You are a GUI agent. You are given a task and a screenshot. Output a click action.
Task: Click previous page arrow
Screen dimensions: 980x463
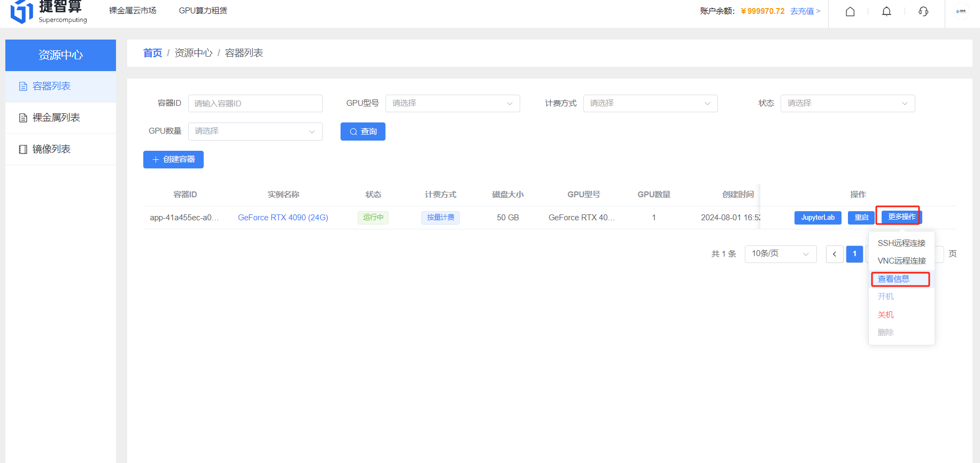(x=835, y=254)
